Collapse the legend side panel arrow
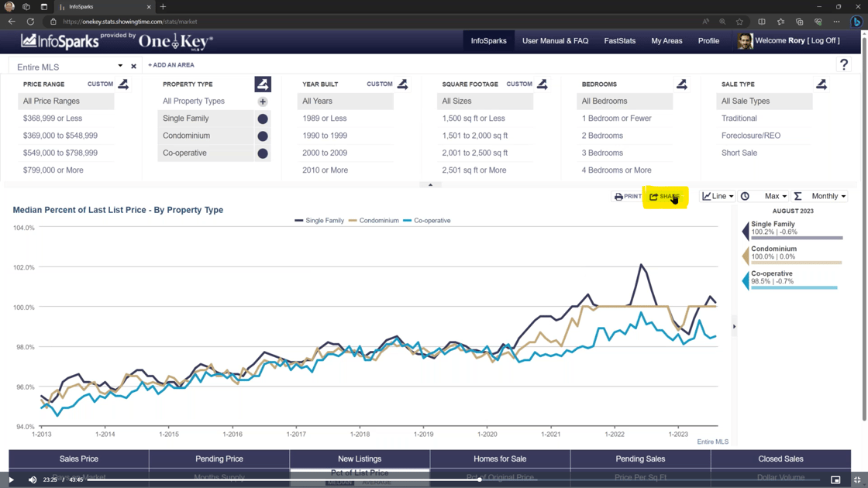This screenshot has width=868, height=488. click(x=734, y=326)
